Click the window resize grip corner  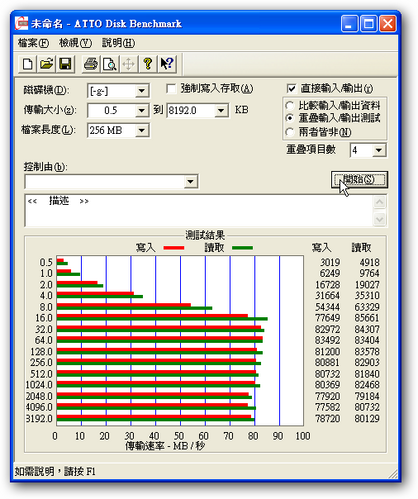(393, 474)
